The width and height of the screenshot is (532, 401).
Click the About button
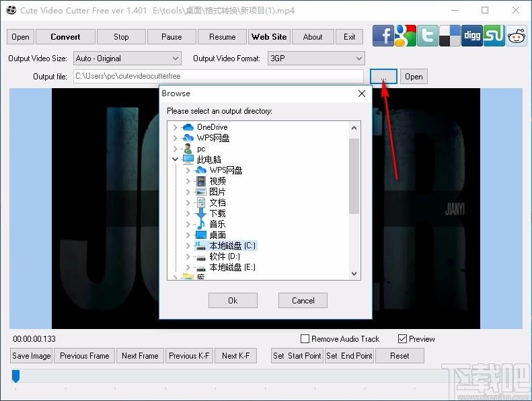[x=313, y=37]
